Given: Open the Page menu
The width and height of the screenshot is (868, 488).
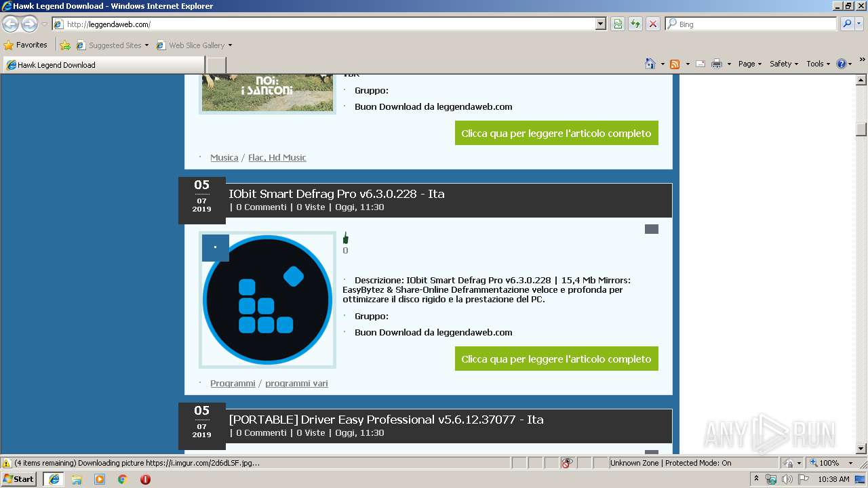Looking at the screenshot, I should coord(750,64).
